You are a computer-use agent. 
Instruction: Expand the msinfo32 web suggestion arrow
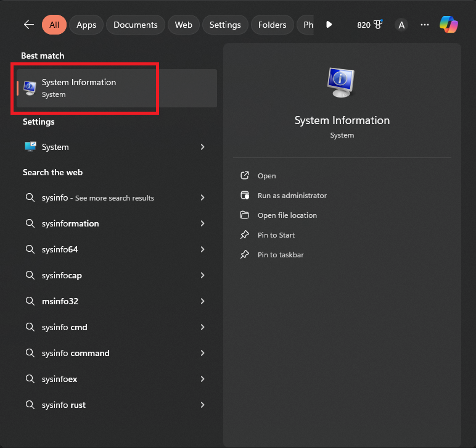[202, 301]
